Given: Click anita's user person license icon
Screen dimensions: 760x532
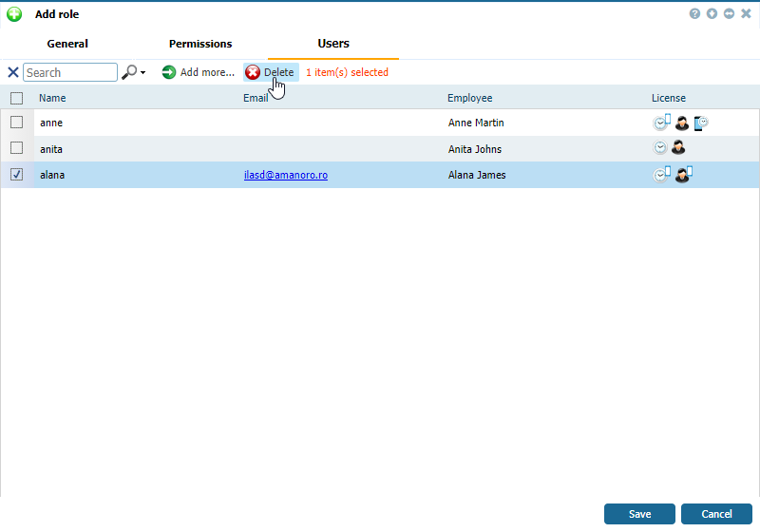Looking at the screenshot, I should click(678, 148).
